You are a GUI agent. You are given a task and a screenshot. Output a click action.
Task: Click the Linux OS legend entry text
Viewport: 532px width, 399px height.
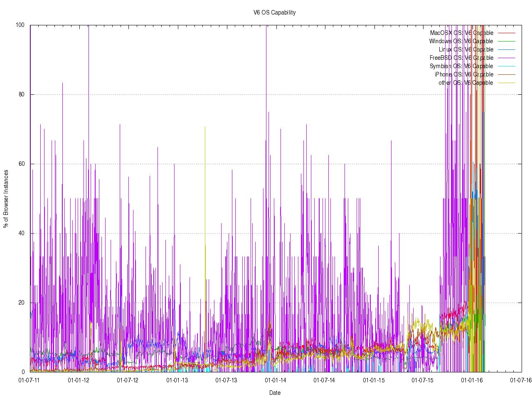[x=466, y=49]
